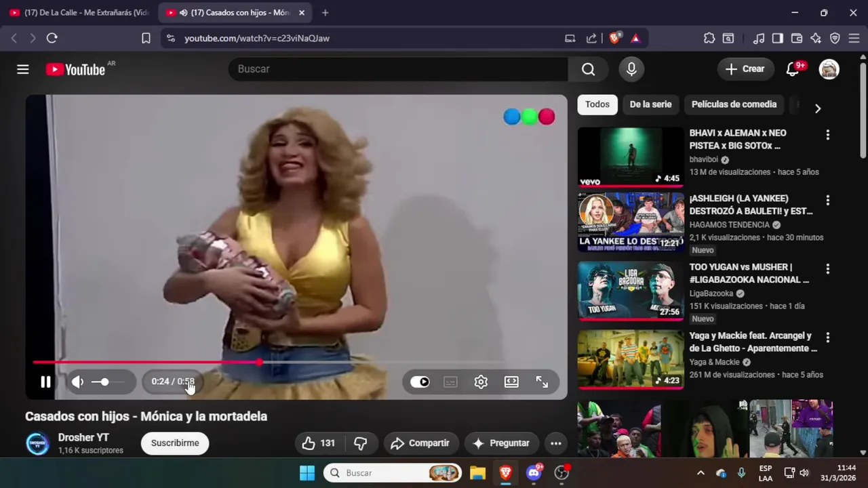Click TOO YUGAN vs MUSHER video title
Viewport: 868px width, 488px height.
pyautogui.click(x=749, y=273)
